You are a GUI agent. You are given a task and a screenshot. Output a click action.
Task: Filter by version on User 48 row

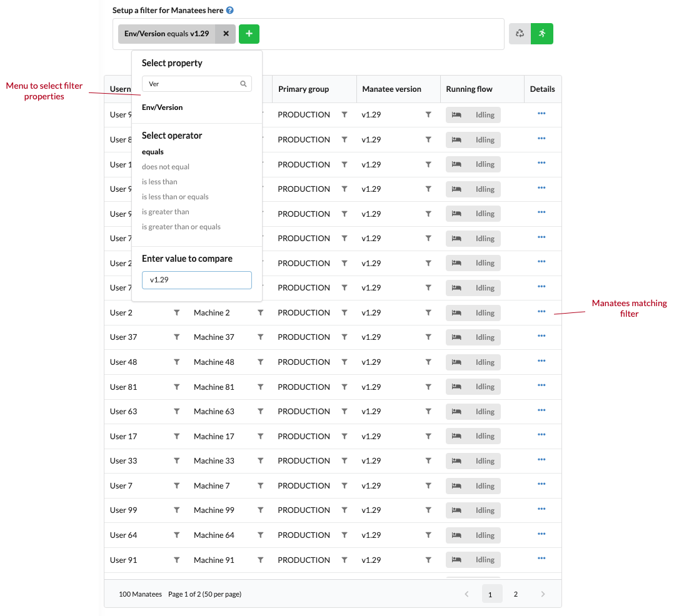pyautogui.click(x=428, y=362)
